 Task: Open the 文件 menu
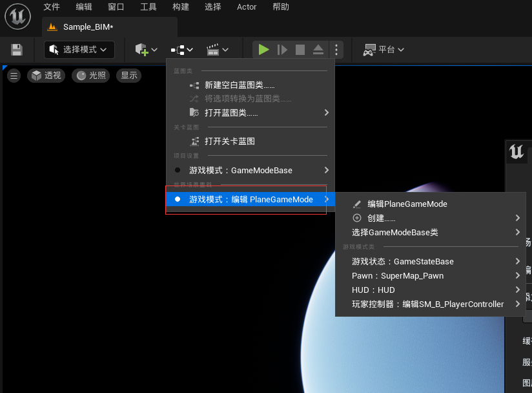click(52, 7)
